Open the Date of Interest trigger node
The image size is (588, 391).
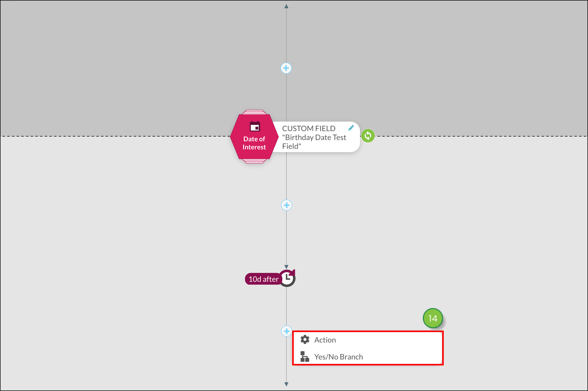(254, 143)
